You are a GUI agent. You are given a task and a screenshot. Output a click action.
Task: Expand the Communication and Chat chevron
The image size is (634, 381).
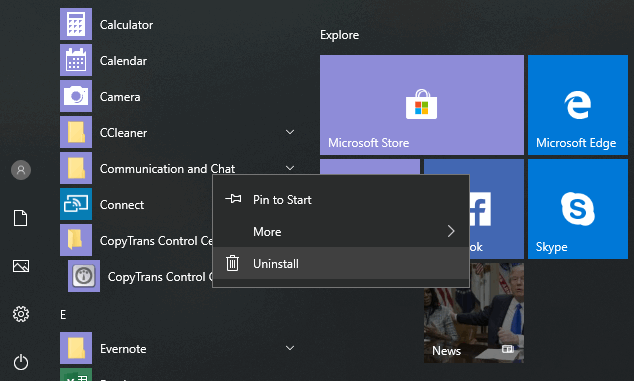click(x=290, y=168)
